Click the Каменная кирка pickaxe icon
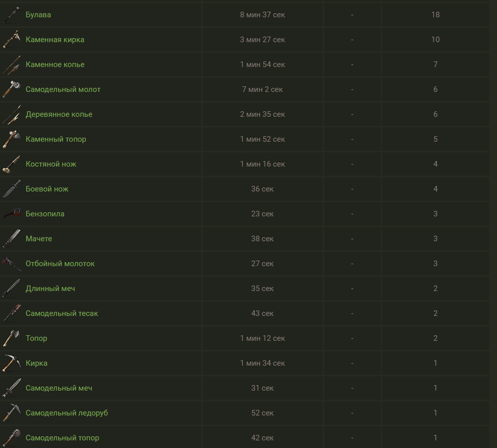 click(12, 40)
